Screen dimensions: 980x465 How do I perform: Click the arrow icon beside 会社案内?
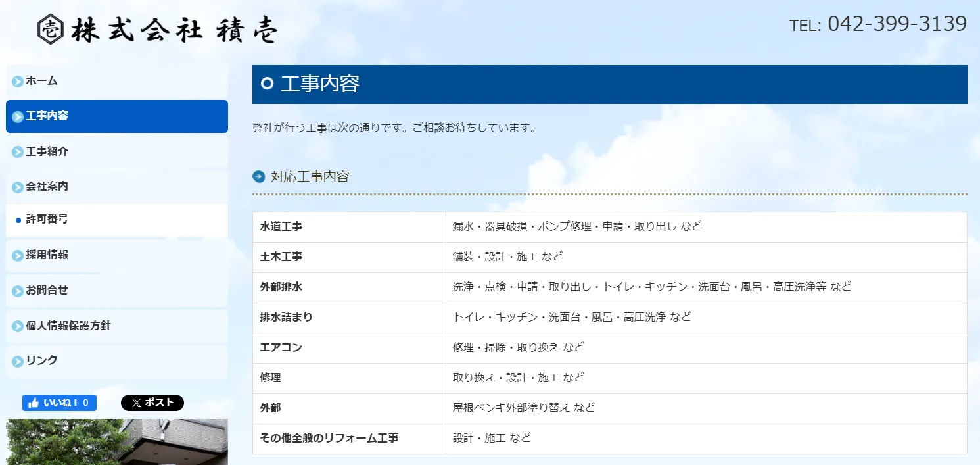coord(18,187)
